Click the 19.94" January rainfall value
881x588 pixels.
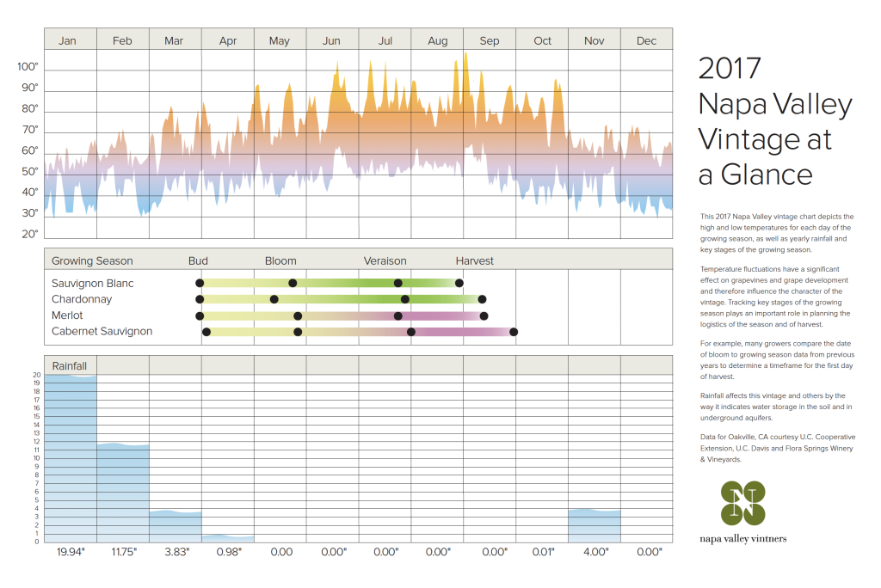(x=70, y=552)
